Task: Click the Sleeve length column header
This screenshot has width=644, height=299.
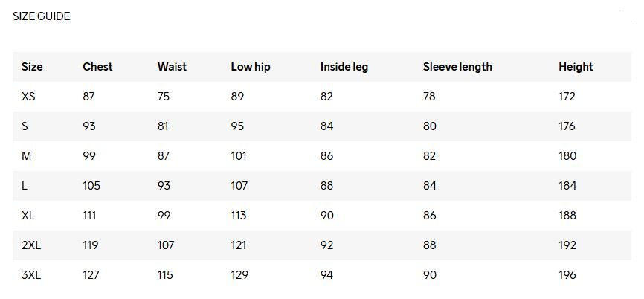Action: 457,67
